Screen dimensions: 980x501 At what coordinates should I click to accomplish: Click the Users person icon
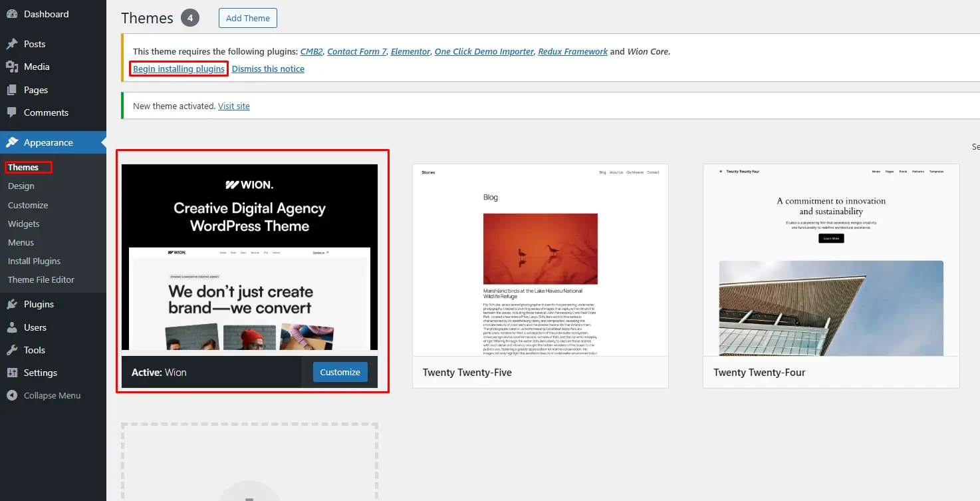pyautogui.click(x=12, y=327)
